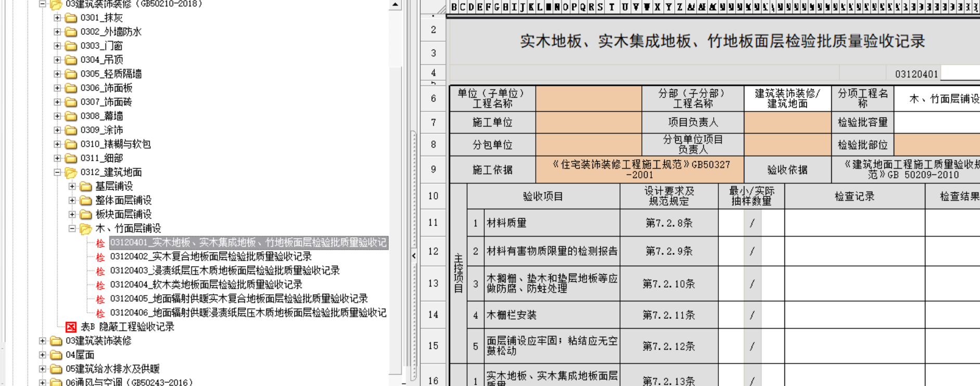Click the red 检 icon for 03120401
Image resolution: width=980 pixels, height=386 pixels.
pos(100,243)
